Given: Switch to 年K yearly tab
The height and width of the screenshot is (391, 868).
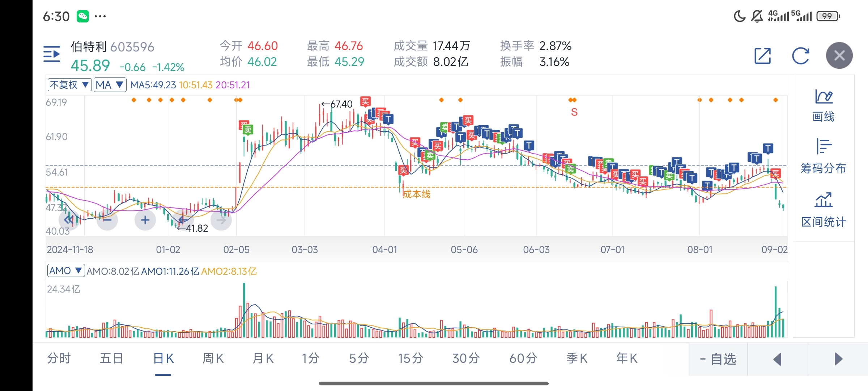Looking at the screenshot, I should coord(627,358).
